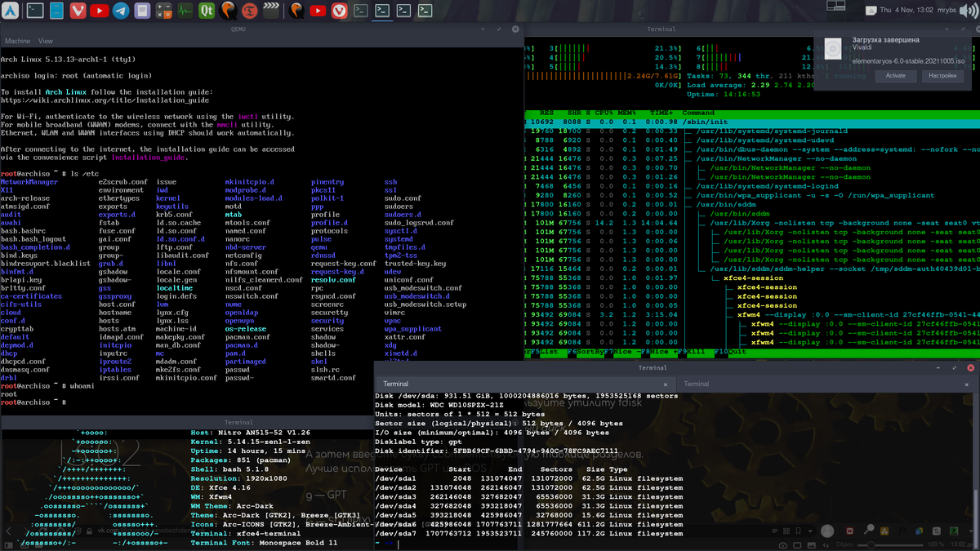Screen dimensions: 980x551
Task: Click the Command column header in htop
Action: coord(698,113)
